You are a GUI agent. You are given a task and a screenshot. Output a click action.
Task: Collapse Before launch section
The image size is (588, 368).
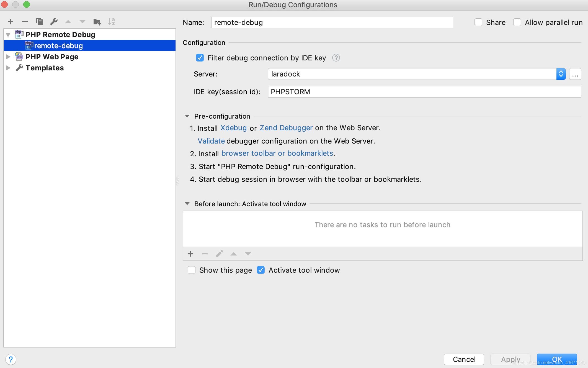pos(187,204)
